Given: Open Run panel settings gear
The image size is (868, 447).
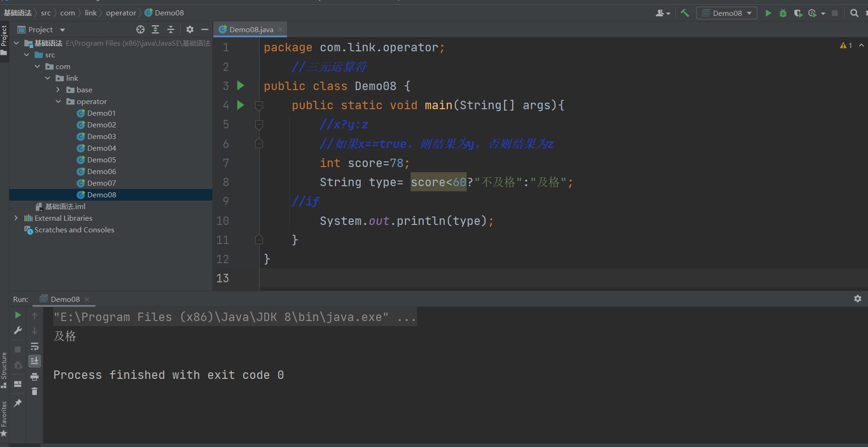Looking at the screenshot, I should (x=858, y=299).
